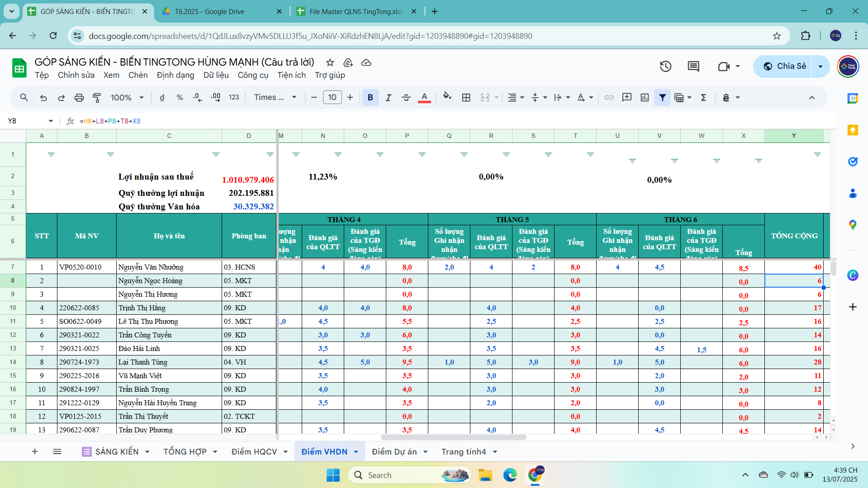The height and width of the screenshot is (488, 868).
Task: Open the functions sigma icon
Action: tap(703, 97)
